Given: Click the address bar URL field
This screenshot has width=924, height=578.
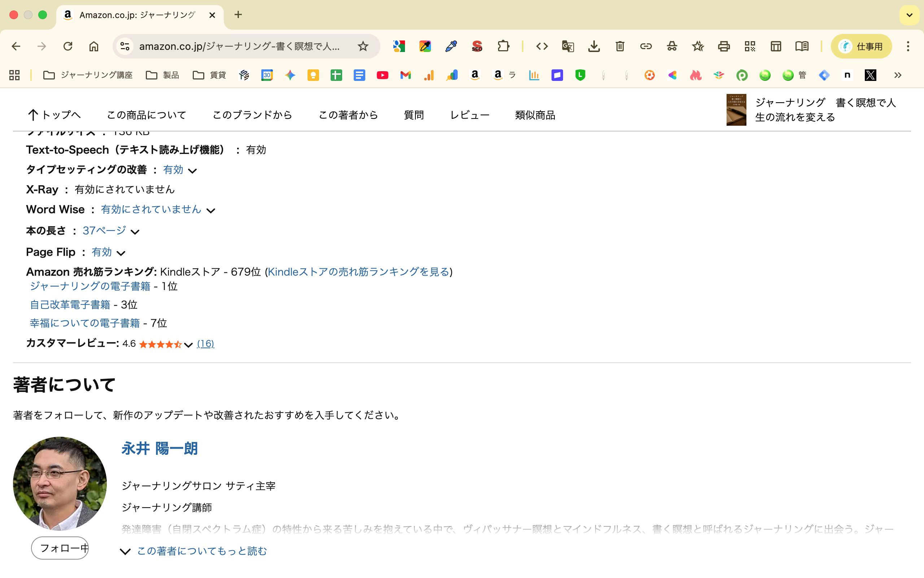Looking at the screenshot, I should click(239, 46).
